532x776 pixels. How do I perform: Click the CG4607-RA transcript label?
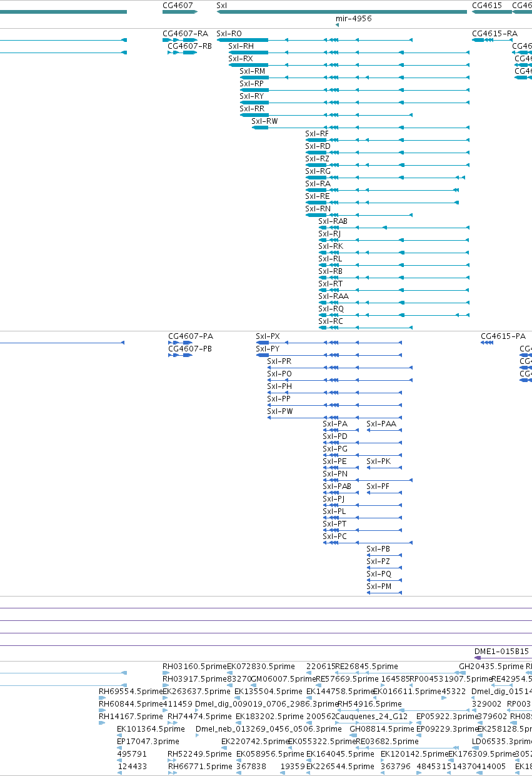pyautogui.click(x=185, y=34)
